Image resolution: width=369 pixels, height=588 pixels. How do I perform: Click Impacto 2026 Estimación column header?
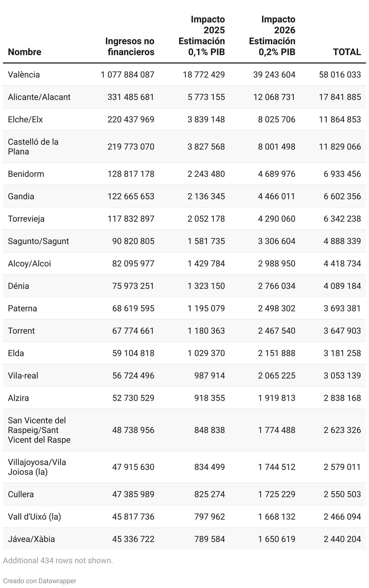[272, 36]
